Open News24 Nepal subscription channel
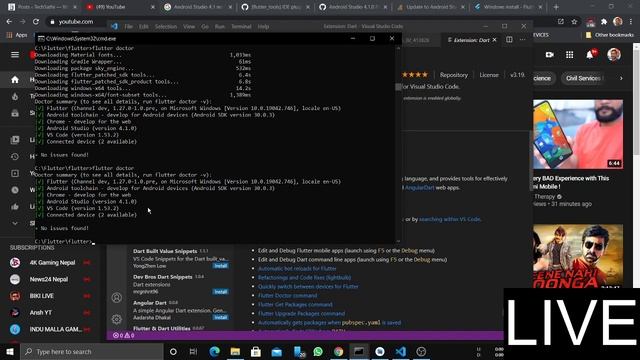Screen dimensions: 640x360 point(49,280)
